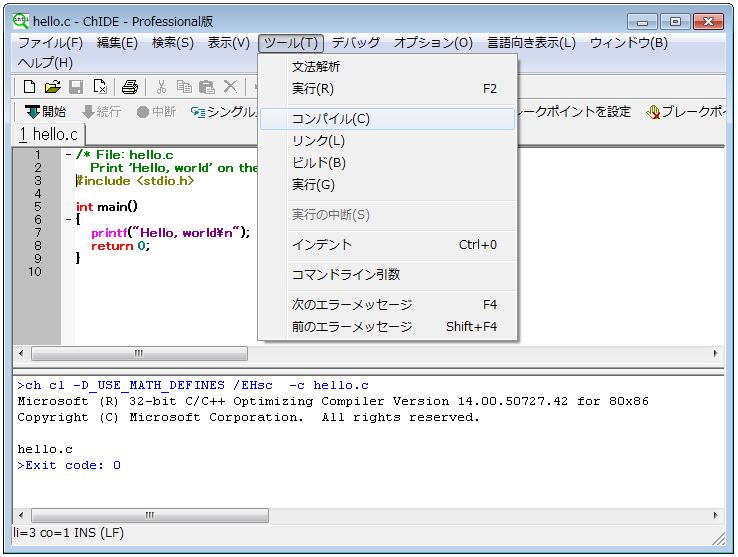Open the デバッグ menu
The image size is (738, 557).
pyautogui.click(x=355, y=43)
